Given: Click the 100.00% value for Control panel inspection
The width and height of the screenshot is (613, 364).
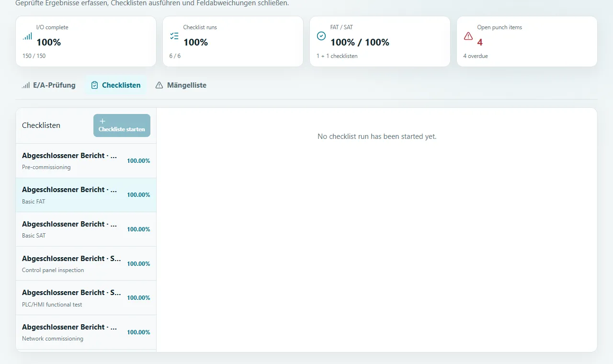Looking at the screenshot, I should tap(138, 264).
